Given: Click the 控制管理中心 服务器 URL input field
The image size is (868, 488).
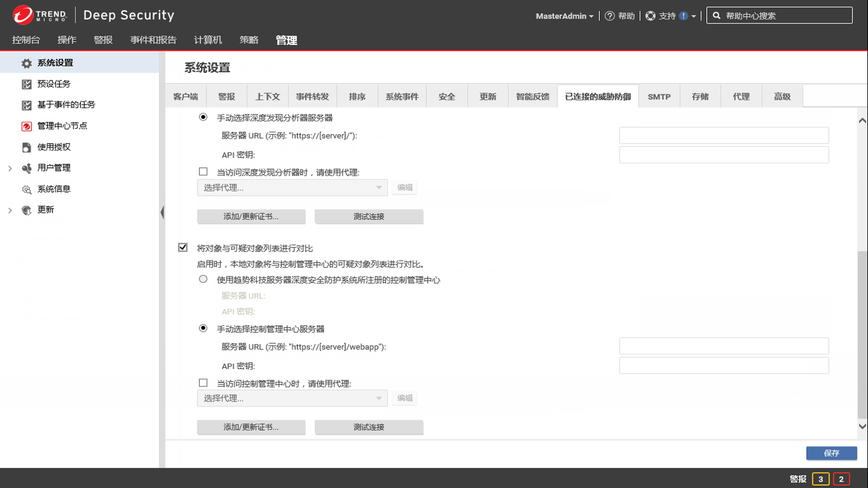Looking at the screenshot, I should click(724, 346).
